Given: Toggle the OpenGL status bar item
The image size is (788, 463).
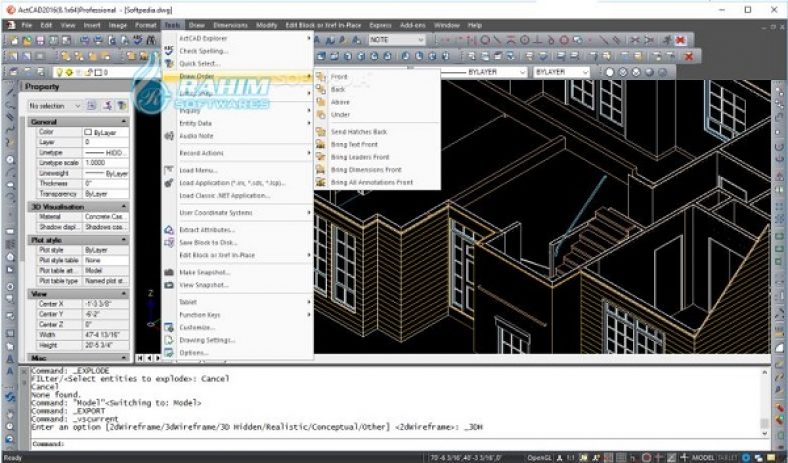Looking at the screenshot, I should point(540,457).
